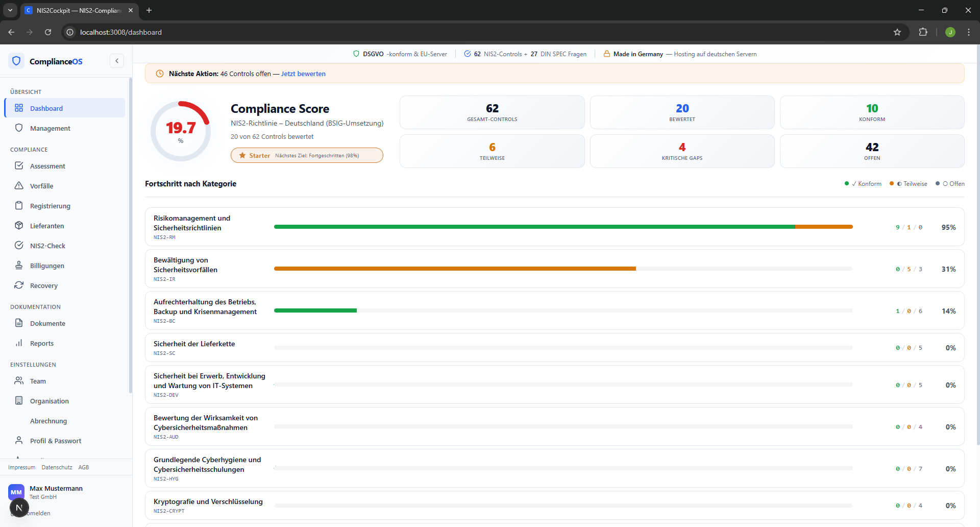Collapse the sidebar with the chevron button
Viewport: 980px width, 527px height.
click(x=117, y=61)
